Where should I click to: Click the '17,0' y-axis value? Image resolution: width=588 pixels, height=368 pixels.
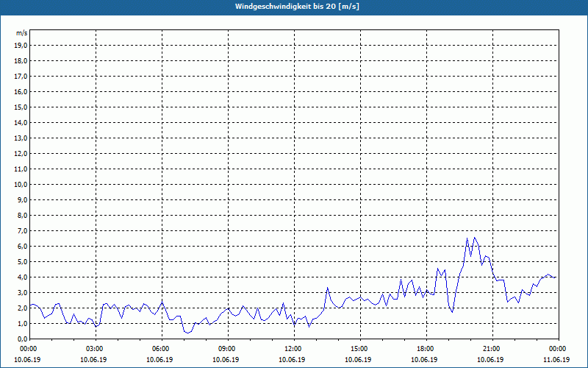(21, 77)
